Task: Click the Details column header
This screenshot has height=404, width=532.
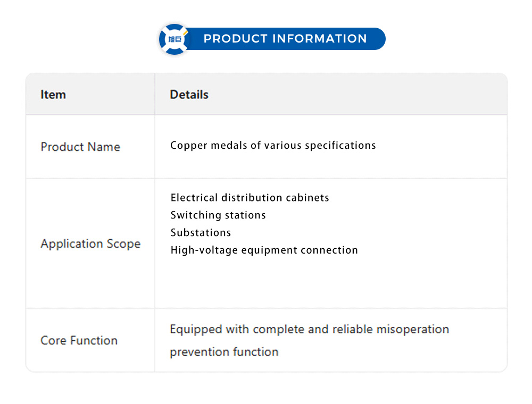Action: (189, 95)
